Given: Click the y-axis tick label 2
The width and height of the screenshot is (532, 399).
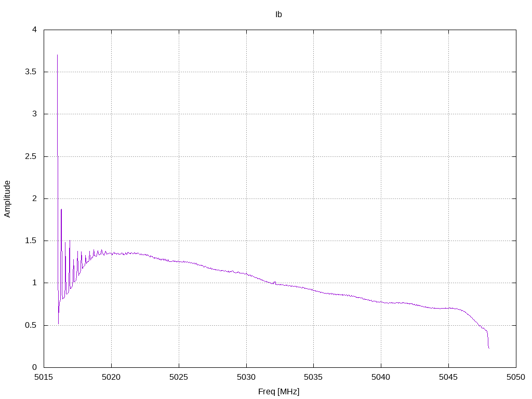Looking at the screenshot, I should coord(34,198).
